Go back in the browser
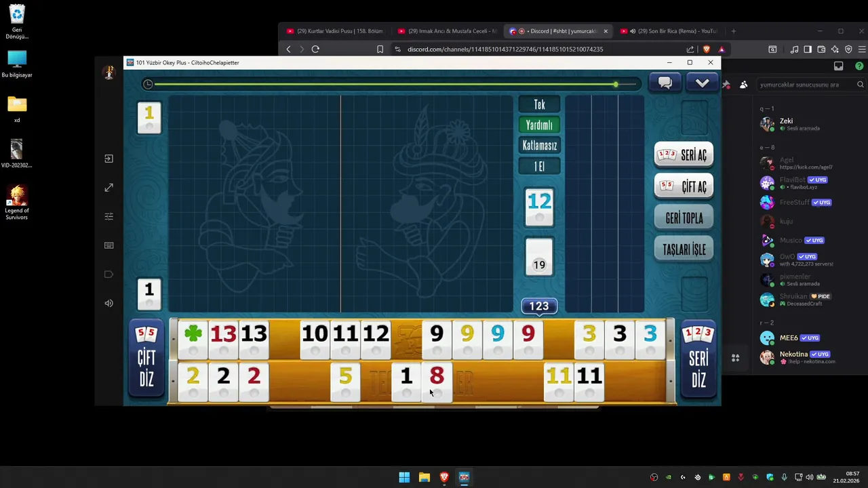868x488 pixels. (x=289, y=49)
